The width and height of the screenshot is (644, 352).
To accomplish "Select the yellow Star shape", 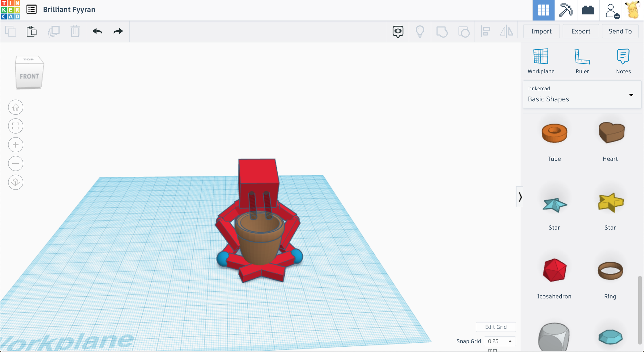I will point(611,203).
